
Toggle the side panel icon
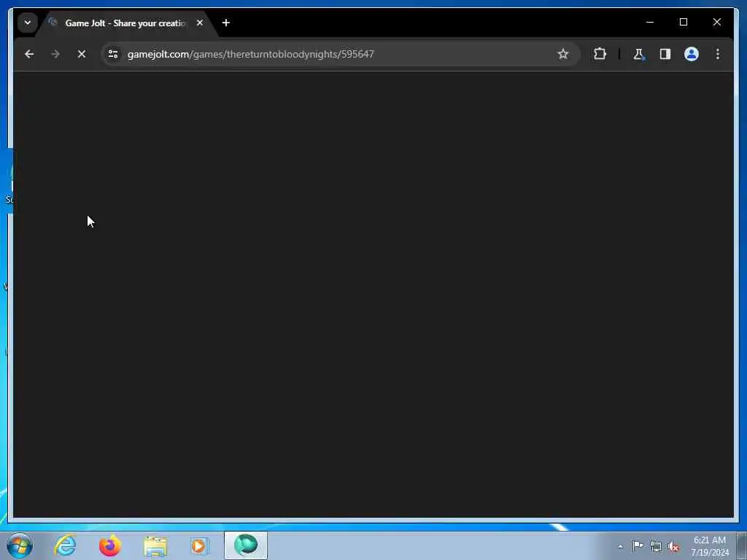point(665,54)
